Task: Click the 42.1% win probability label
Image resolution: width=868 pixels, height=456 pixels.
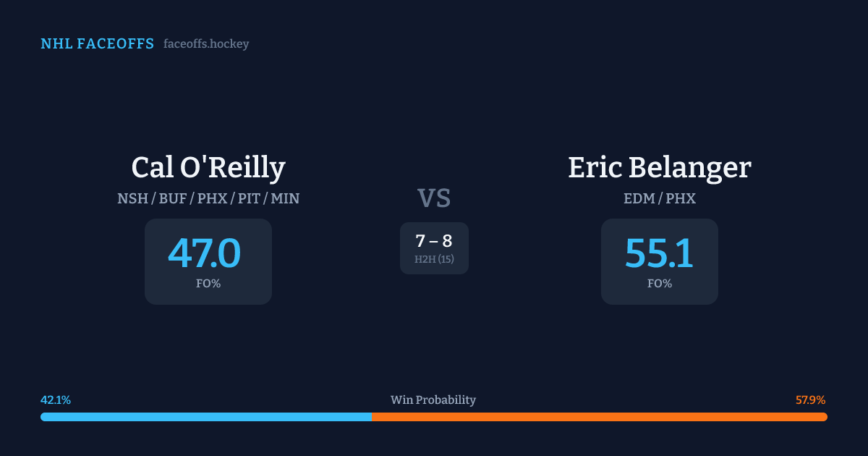Action: pos(56,400)
